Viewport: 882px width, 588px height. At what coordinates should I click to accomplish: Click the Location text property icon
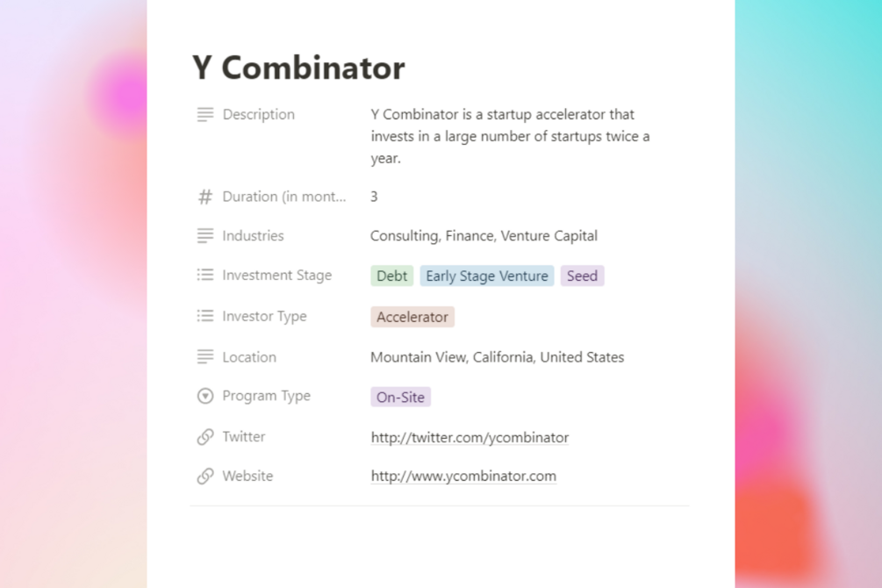pyautogui.click(x=205, y=357)
